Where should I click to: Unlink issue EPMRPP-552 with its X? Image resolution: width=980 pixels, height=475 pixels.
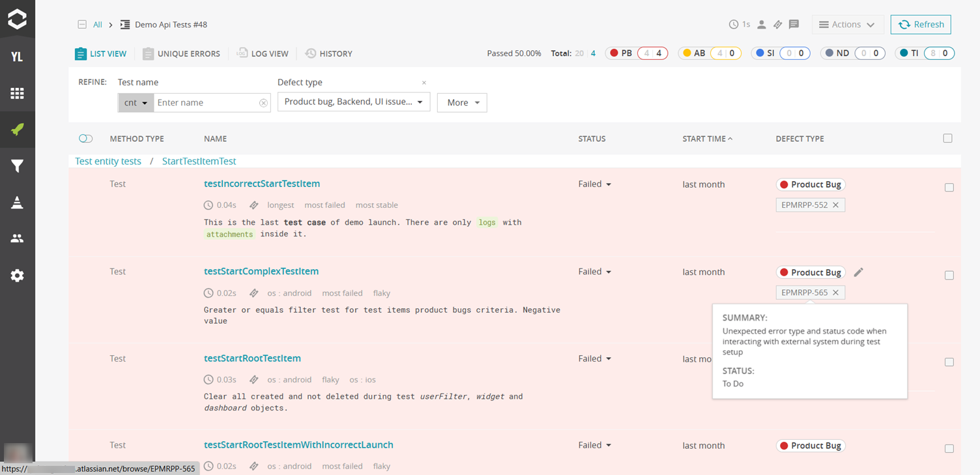pos(835,205)
